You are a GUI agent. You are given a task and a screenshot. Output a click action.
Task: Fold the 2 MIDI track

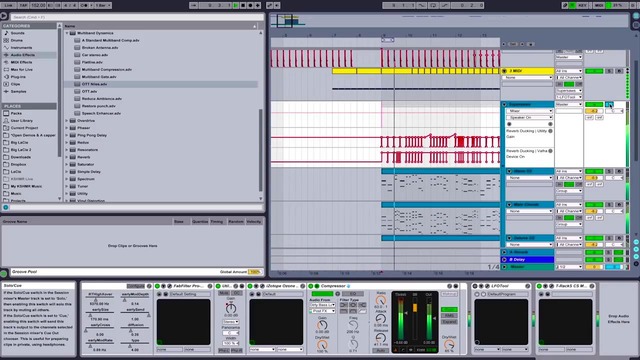pos(504,71)
